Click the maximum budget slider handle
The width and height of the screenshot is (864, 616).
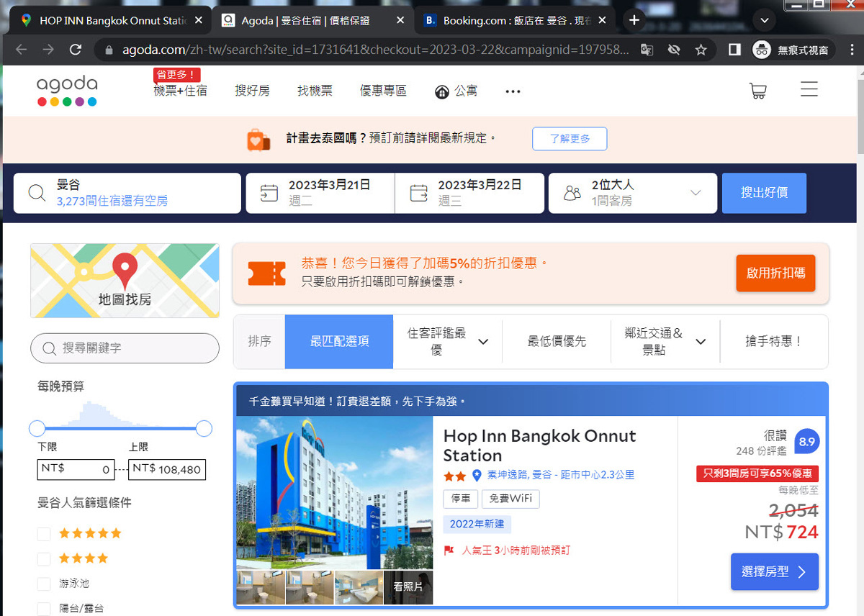click(x=204, y=429)
